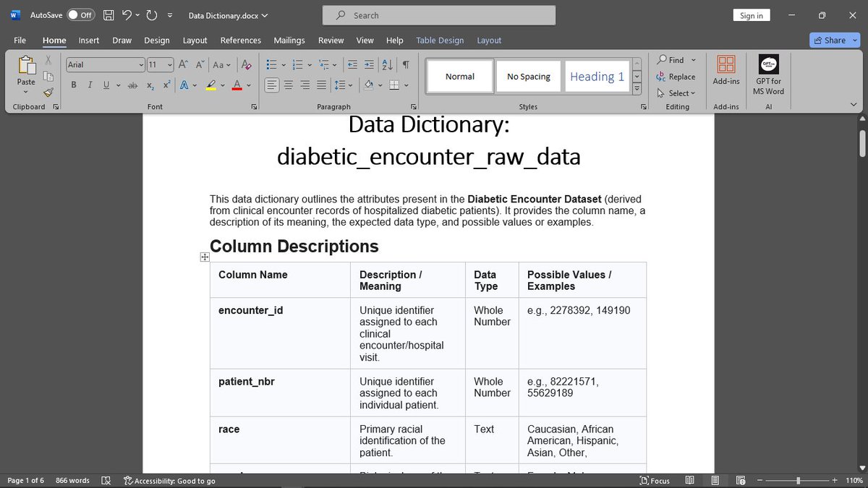Screen dimensions: 868x488
Task: Expand the Change Case Aa dropdown
Action: pyautogui.click(x=222, y=64)
